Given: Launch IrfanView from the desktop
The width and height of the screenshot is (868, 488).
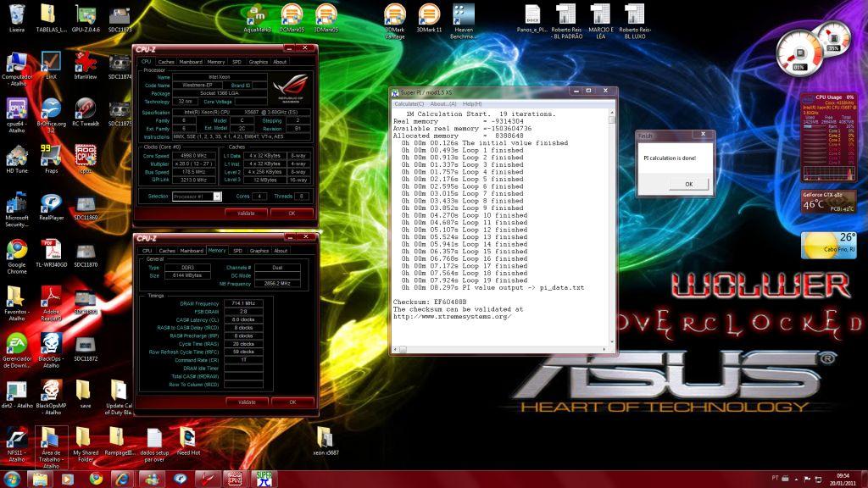Looking at the screenshot, I should (86, 65).
